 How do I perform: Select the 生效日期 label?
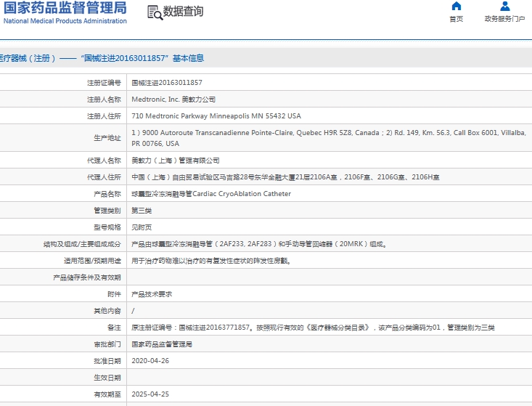[x=107, y=378]
